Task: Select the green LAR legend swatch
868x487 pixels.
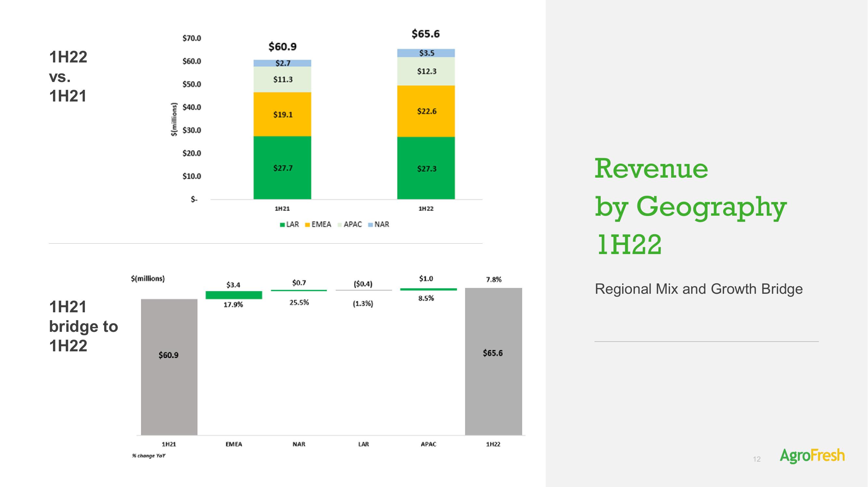Action: [282, 225]
